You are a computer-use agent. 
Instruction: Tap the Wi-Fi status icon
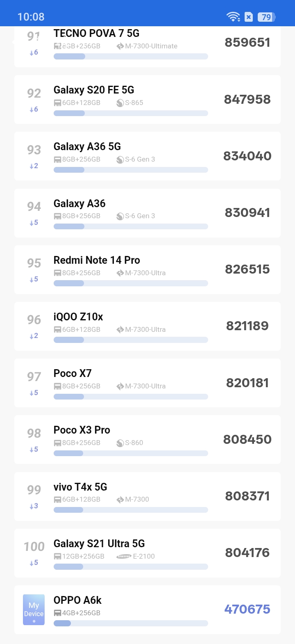click(233, 17)
